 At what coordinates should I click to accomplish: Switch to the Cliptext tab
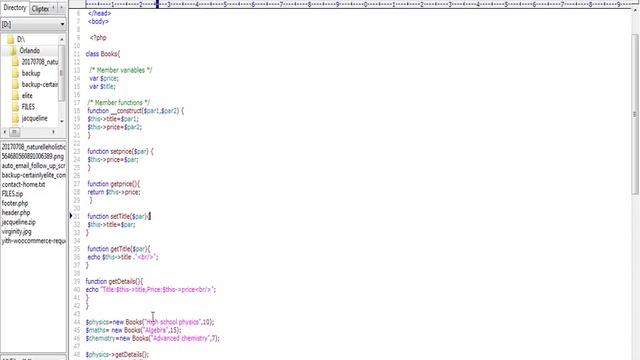40,9
